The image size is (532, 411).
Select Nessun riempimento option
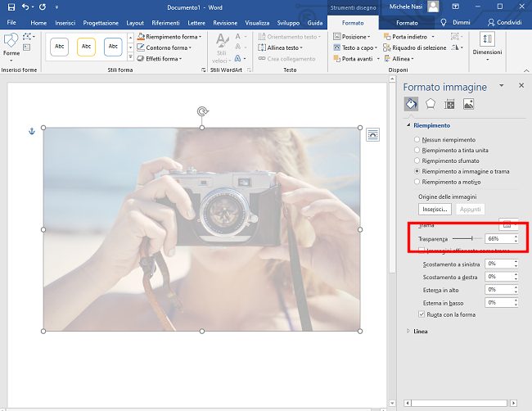tap(417, 139)
